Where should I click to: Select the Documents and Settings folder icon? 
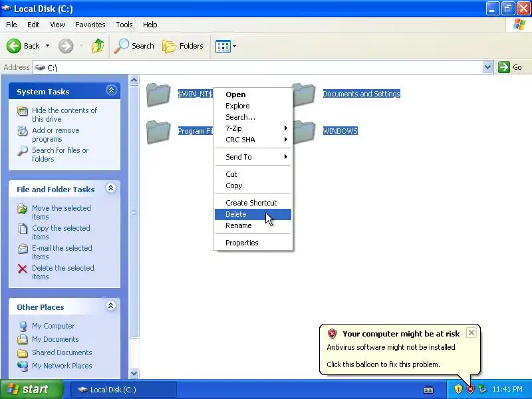tap(304, 94)
